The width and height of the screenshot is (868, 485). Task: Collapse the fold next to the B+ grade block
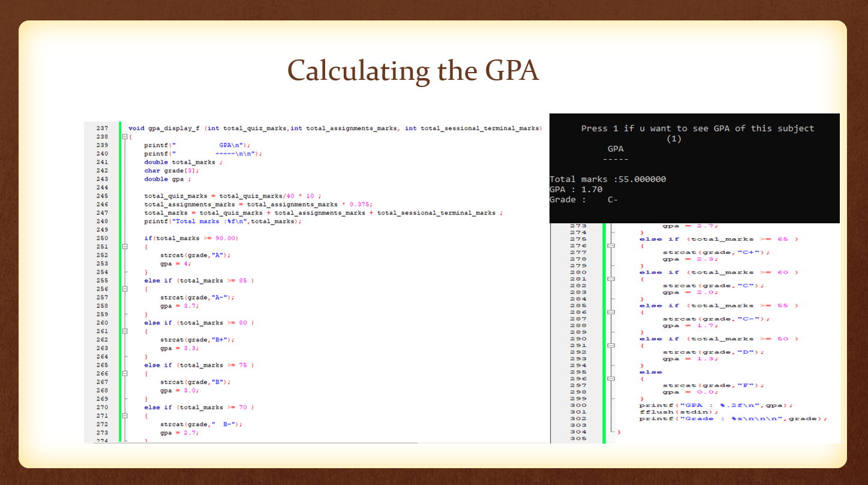click(124, 331)
